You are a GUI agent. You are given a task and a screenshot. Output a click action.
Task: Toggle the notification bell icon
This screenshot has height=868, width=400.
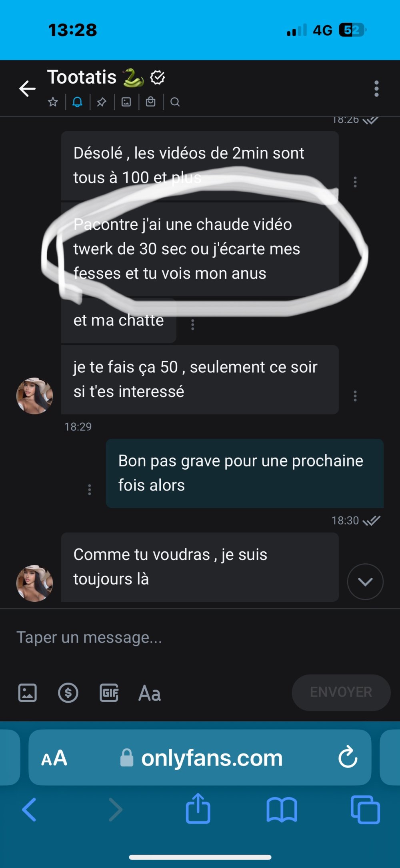(77, 102)
